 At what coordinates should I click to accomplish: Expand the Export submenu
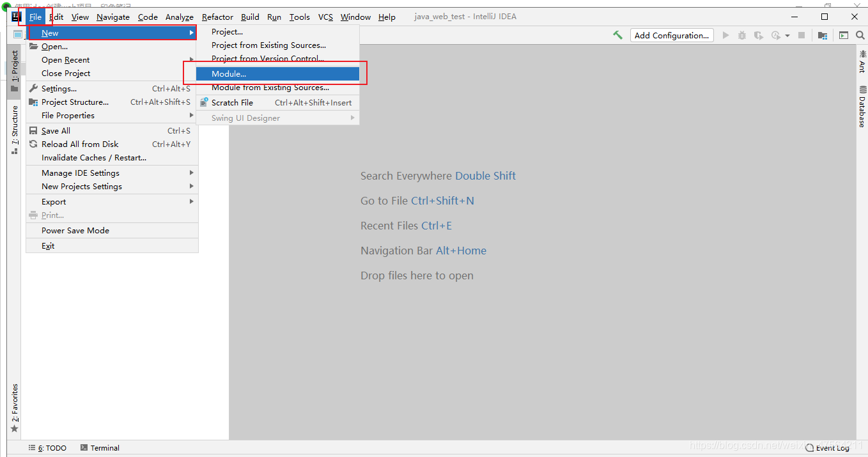[112, 201]
